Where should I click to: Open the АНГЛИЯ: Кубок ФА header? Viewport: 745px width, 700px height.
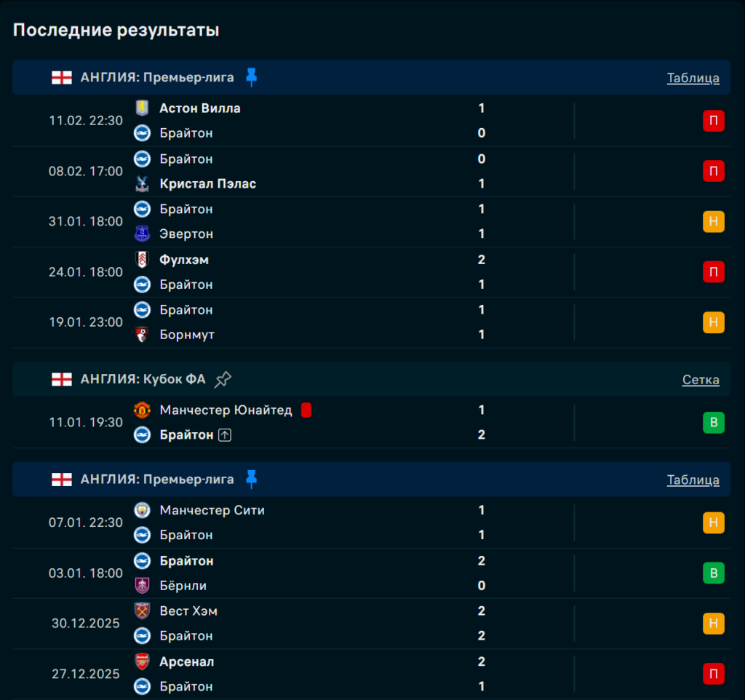(x=143, y=379)
